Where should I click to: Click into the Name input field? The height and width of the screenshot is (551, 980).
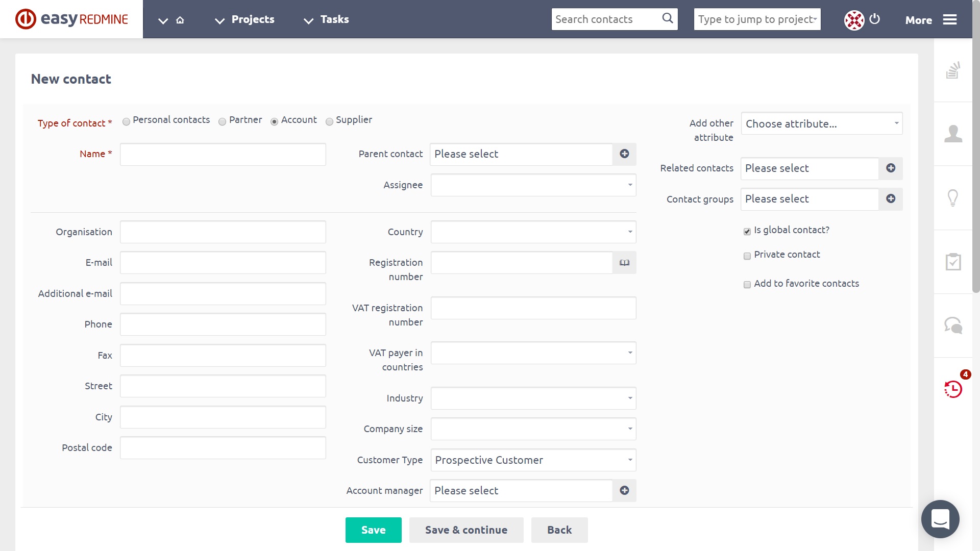pos(223,155)
